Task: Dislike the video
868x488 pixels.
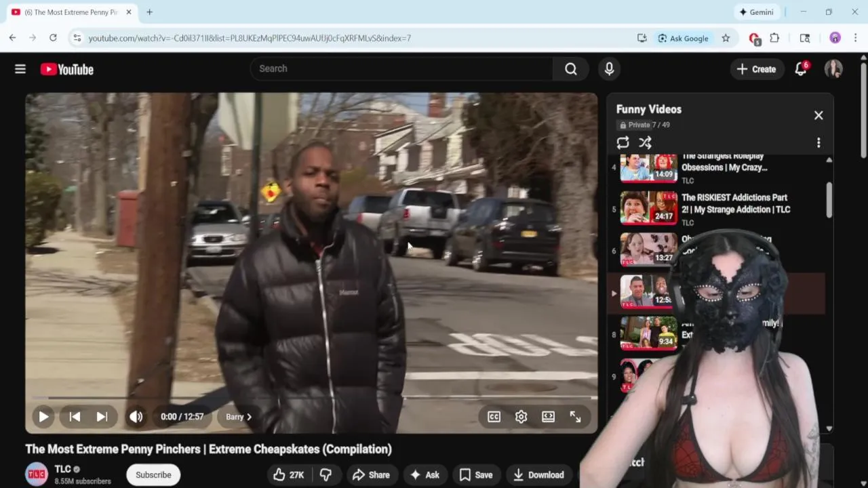Action: (325, 475)
